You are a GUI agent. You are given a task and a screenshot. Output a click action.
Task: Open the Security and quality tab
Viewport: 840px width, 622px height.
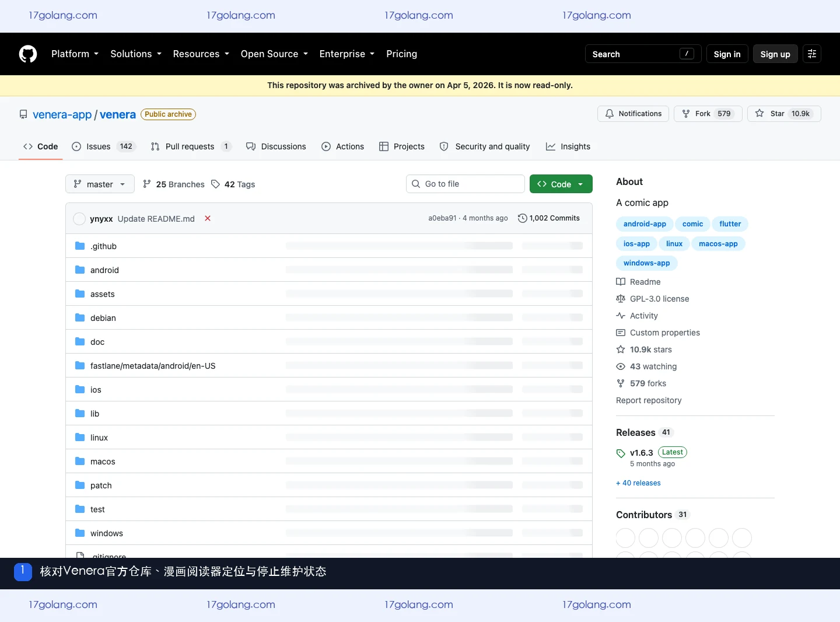pyautogui.click(x=485, y=146)
